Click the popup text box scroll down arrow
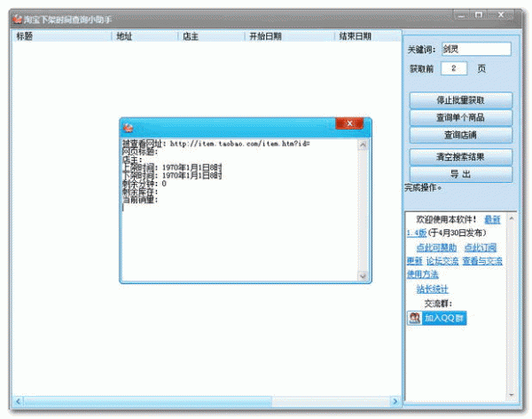Viewport: 532px width, 419px height. (x=363, y=276)
